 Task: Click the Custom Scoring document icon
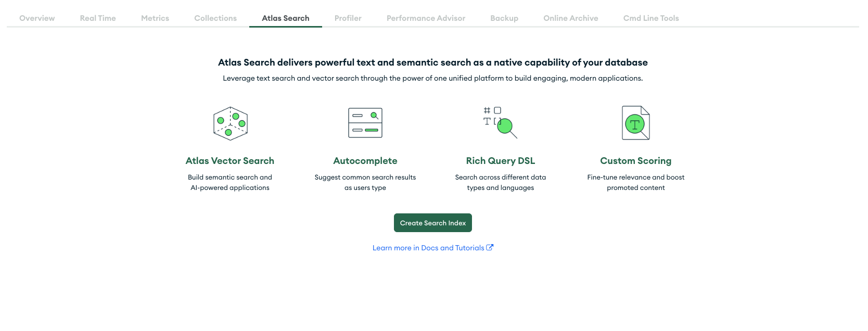[636, 123]
